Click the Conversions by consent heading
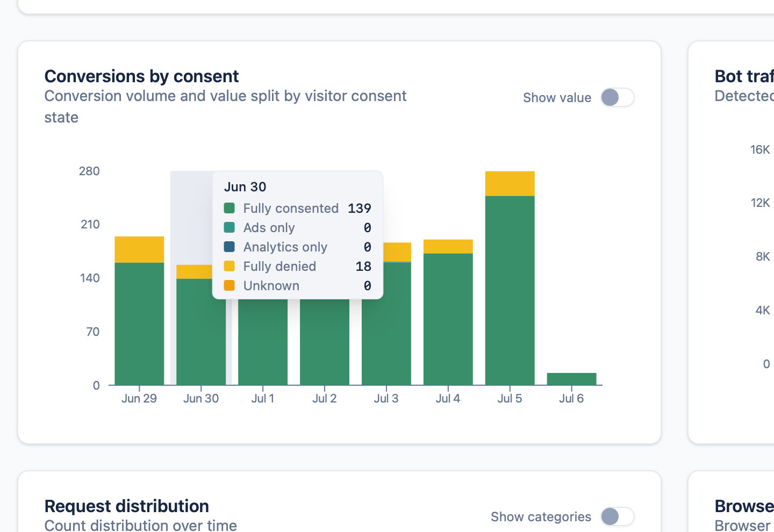 [142, 76]
